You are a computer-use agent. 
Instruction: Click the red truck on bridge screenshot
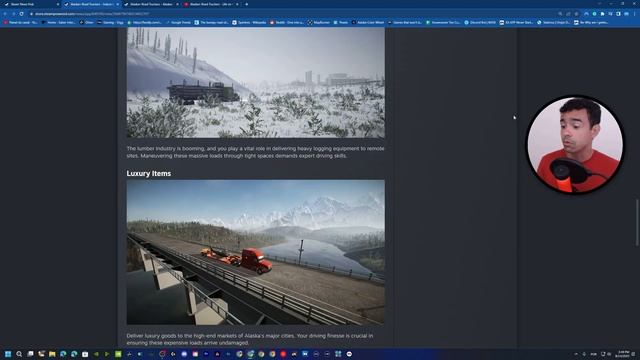(x=256, y=252)
